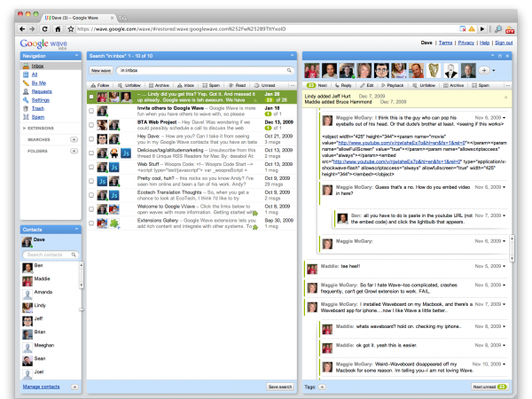Screen dimensions: 532x399
Task: Click the Save search button
Action: point(280,387)
